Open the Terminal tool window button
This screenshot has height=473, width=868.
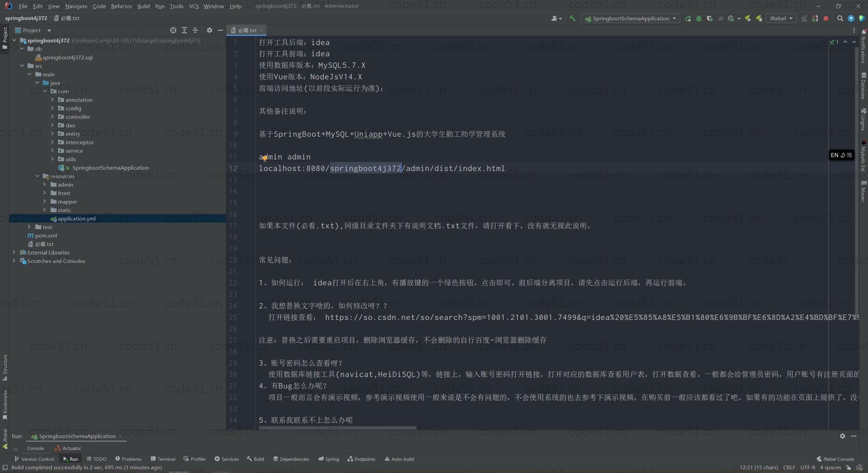[x=163, y=459]
